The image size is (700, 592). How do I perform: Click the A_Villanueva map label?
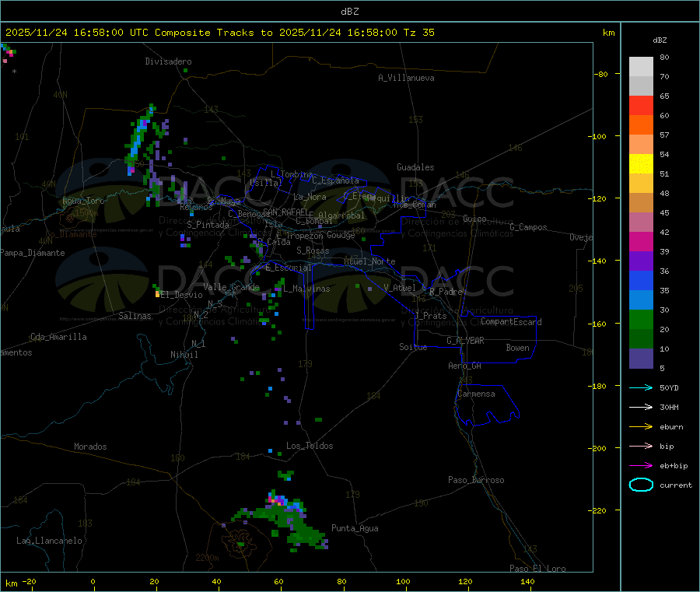(x=406, y=78)
